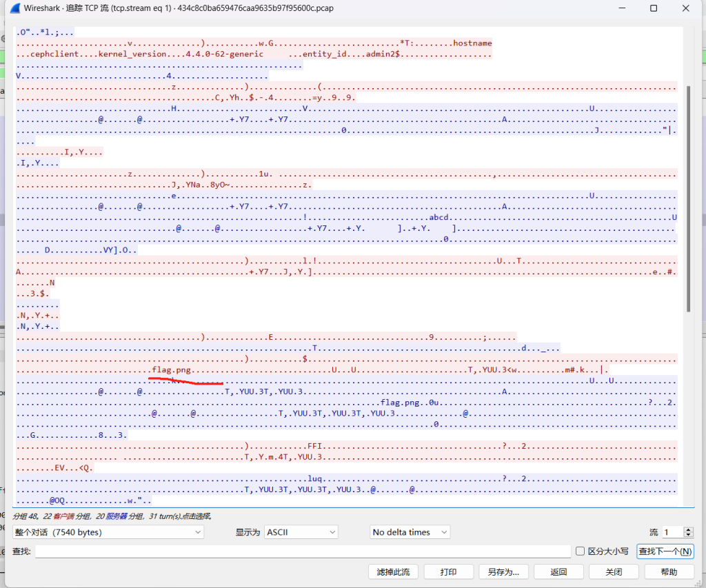Close the dialog using title bar X

(686, 8)
